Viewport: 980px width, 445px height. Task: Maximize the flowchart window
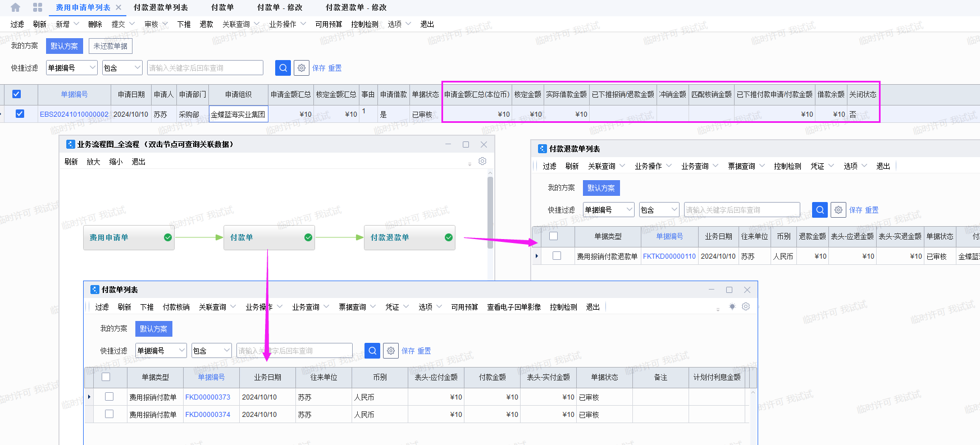pyautogui.click(x=466, y=144)
